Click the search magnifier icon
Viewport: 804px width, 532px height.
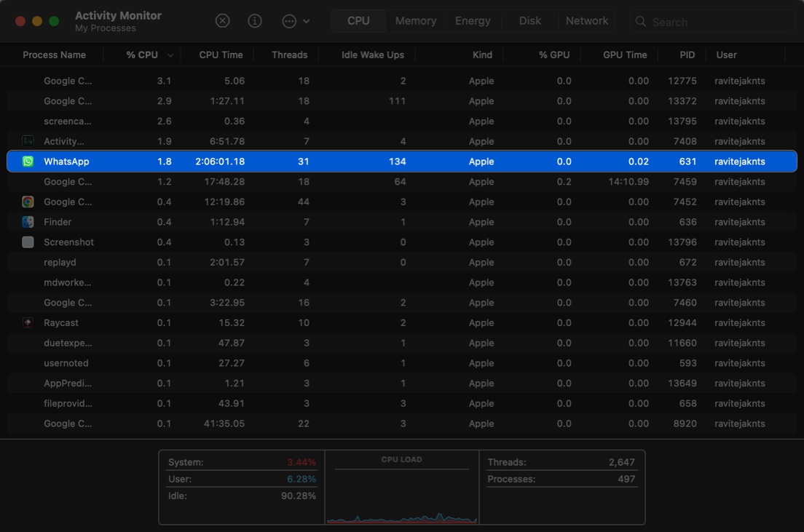click(x=640, y=21)
